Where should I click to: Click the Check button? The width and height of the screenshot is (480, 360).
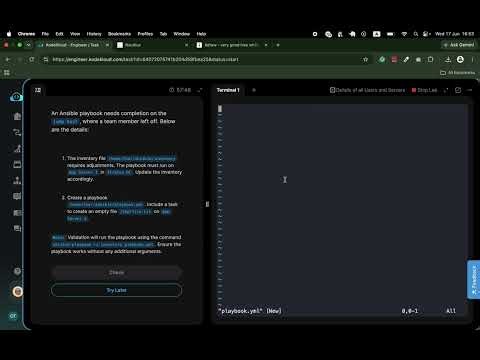pyautogui.click(x=116, y=273)
